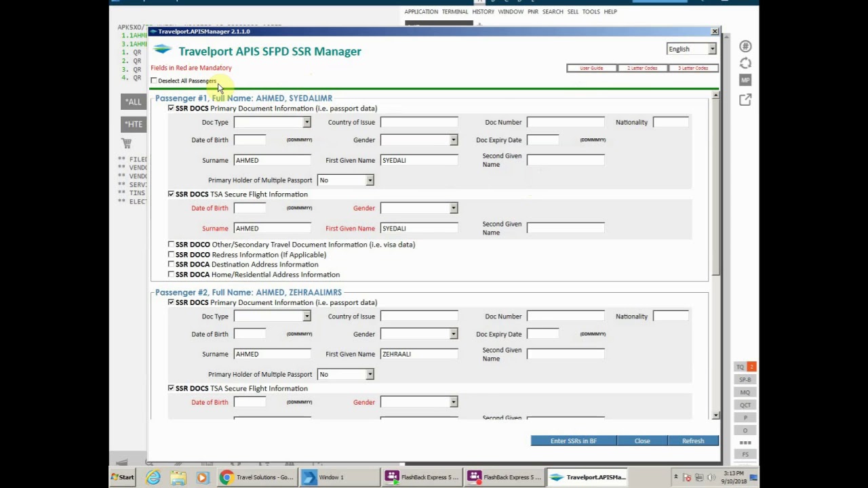Image resolution: width=868 pixels, height=488 pixels.
Task: Click the shopping cart icon on left
Action: tap(127, 144)
